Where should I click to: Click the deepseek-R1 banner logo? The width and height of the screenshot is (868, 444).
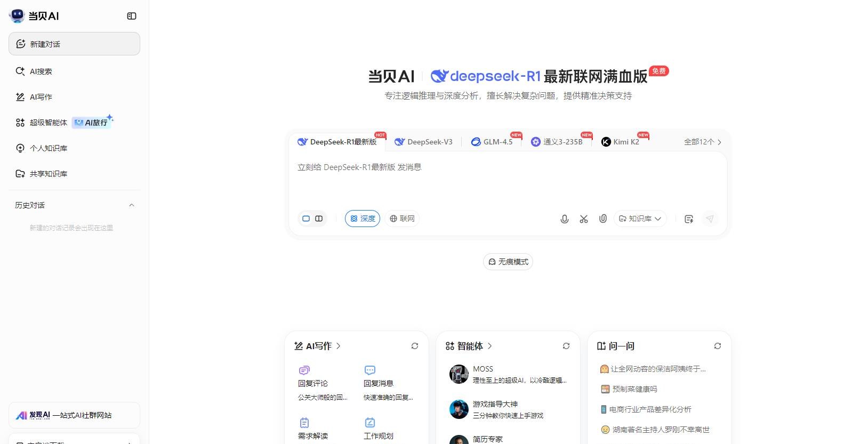(x=486, y=76)
